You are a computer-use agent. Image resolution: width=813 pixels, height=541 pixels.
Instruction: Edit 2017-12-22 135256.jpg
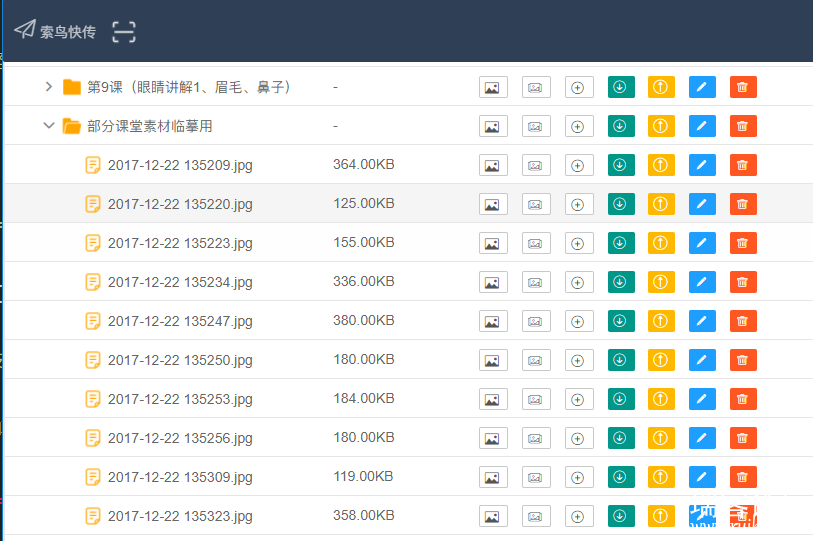(x=702, y=438)
